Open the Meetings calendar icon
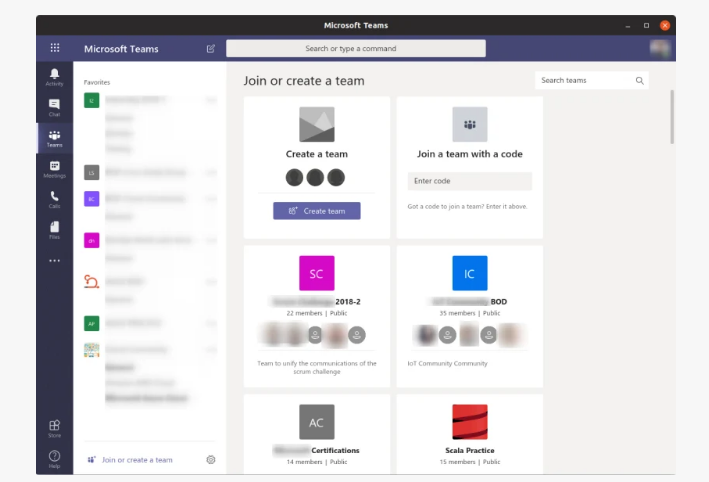 pos(54,169)
